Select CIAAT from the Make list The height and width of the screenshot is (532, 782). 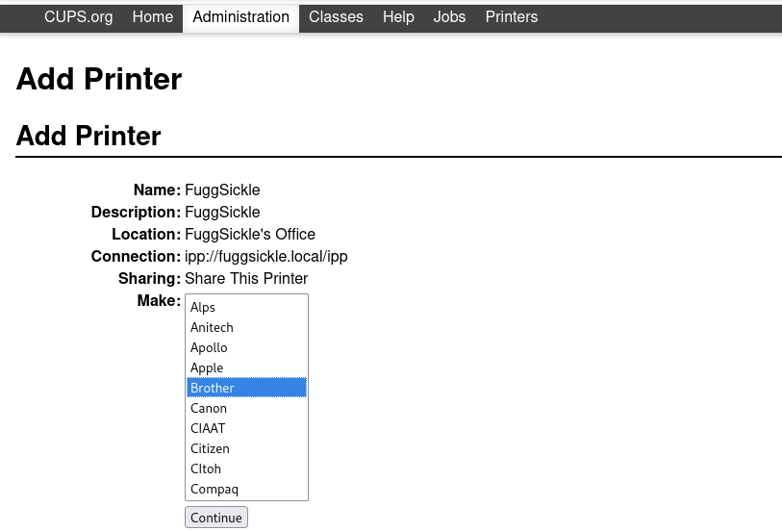208,428
